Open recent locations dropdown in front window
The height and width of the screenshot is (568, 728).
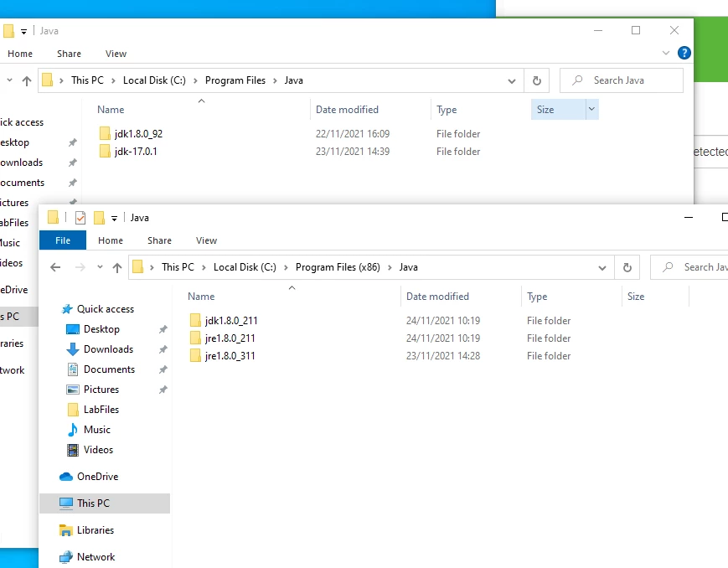point(100,267)
